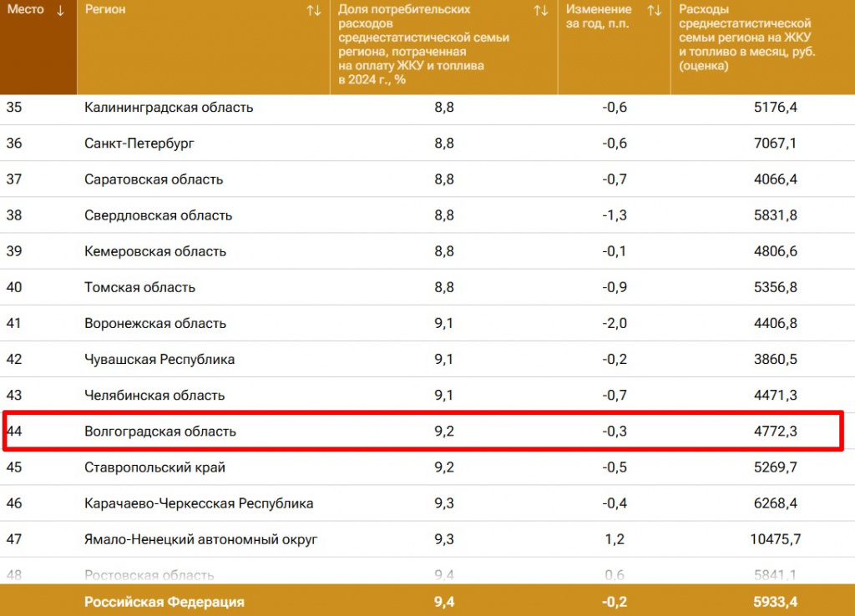
Task: Click the sort arrows in Регион header
Action: 314,10
